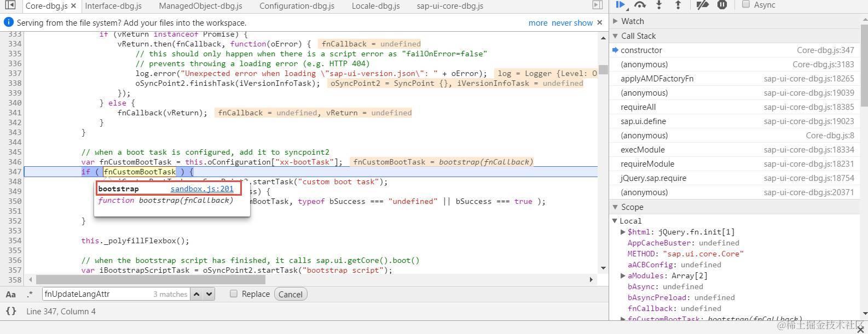Show the file navigator pane icon
Screen dimensions: 868x334
[10, 5]
